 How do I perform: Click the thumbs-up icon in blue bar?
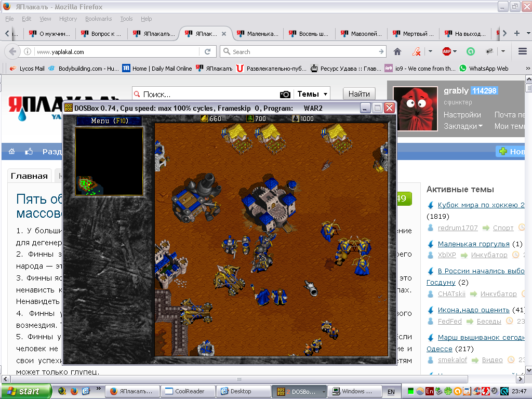pyautogui.click(x=29, y=151)
